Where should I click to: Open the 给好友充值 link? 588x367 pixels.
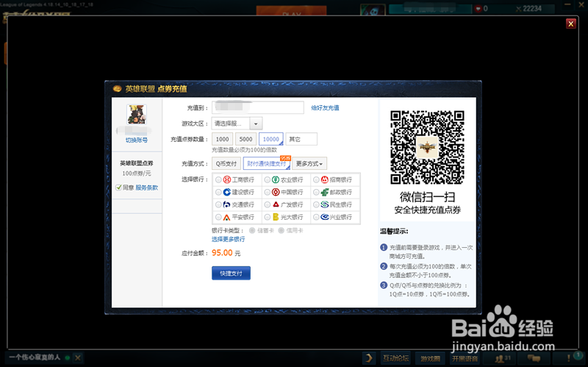(x=325, y=107)
